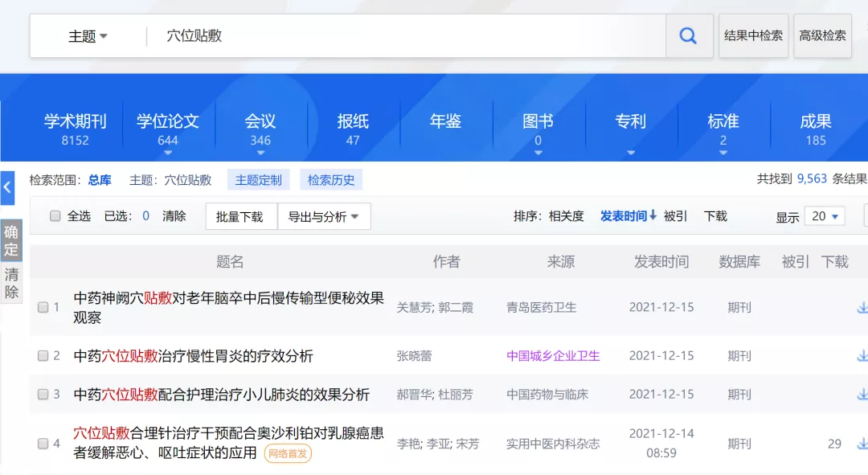Screen dimensions: 868x475
Task: Click the magnifier search icon
Action: (x=688, y=36)
